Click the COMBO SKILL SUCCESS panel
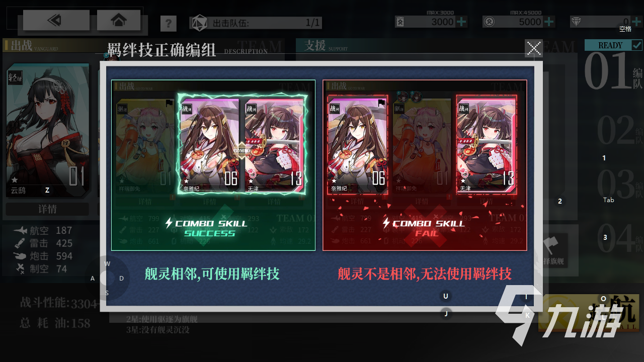The width and height of the screenshot is (644, 362). 213,165
